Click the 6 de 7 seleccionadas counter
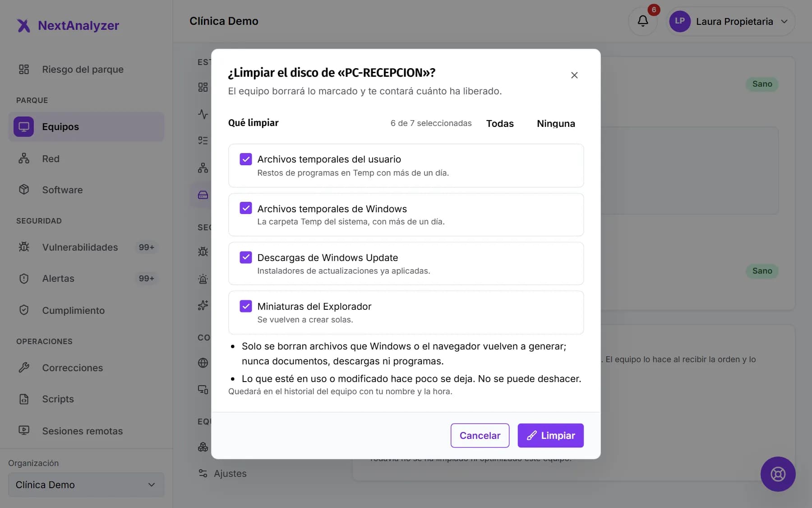The height and width of the screenshot is (508, 812). click(x=431, y=123)
